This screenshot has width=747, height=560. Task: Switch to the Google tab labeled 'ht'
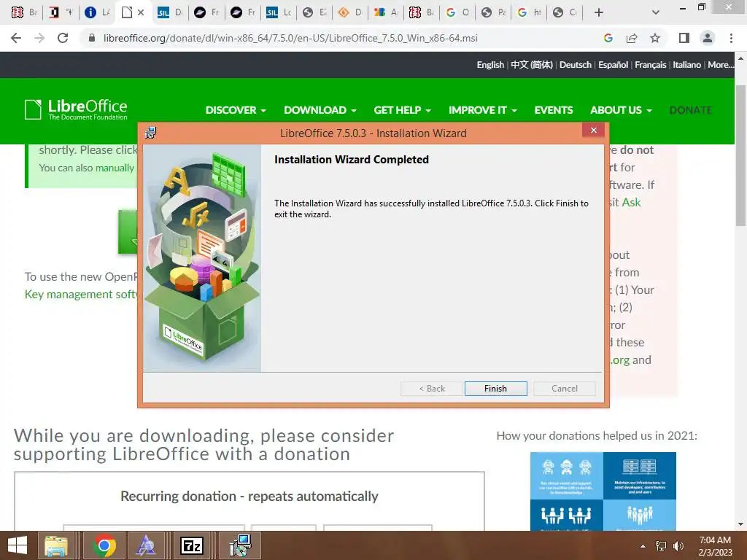click(529, 12)
